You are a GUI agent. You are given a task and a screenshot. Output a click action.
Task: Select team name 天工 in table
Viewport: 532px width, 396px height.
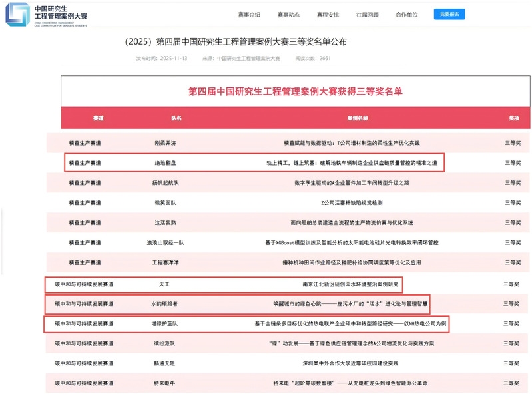(x=165, y=284)
